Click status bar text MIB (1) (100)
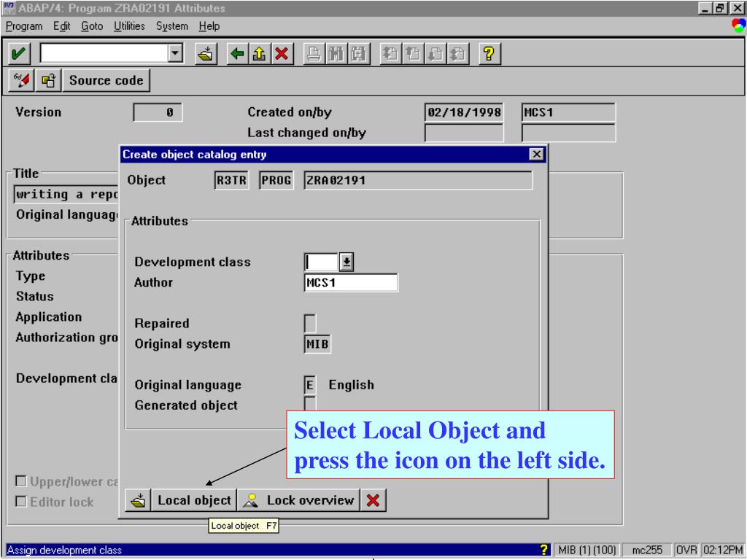Viewport: 747px width, 560px height. pos(587,550)
